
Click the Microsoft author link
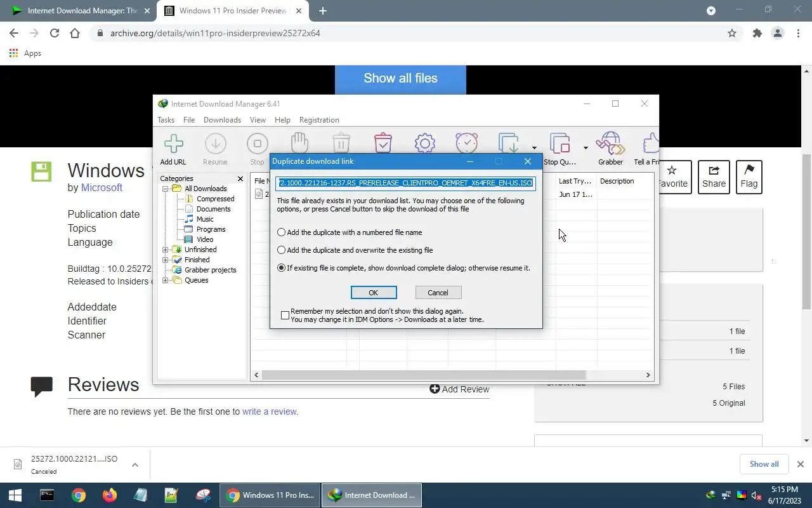[x=101, y=187]
